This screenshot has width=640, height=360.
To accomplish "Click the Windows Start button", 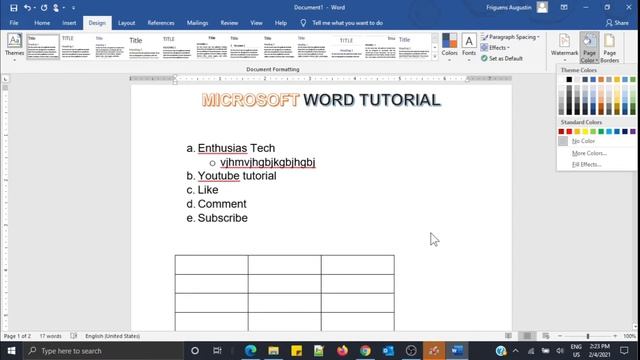I will point(11,351).
